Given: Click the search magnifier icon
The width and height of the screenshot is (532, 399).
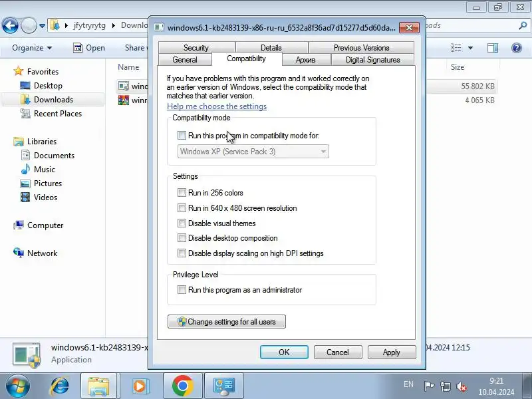Looking at the screenshot, I should coord(523,25).
